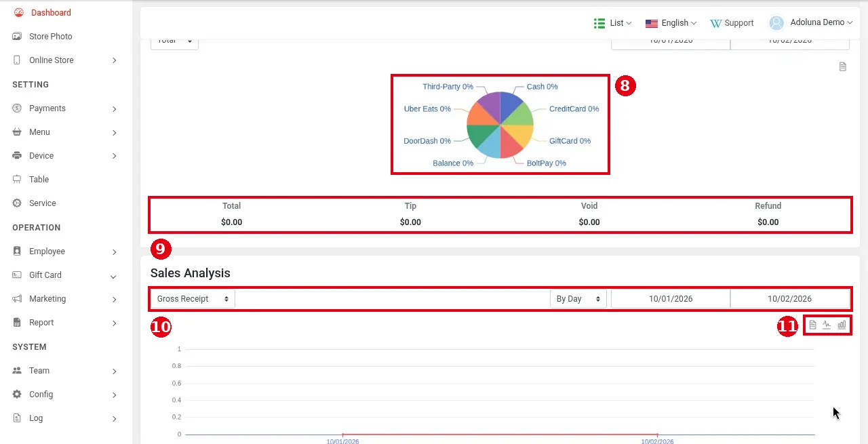Click the "DoorDash 0%" pie label
Viewport: 868px width, 444px height.
tap(427, 141)
